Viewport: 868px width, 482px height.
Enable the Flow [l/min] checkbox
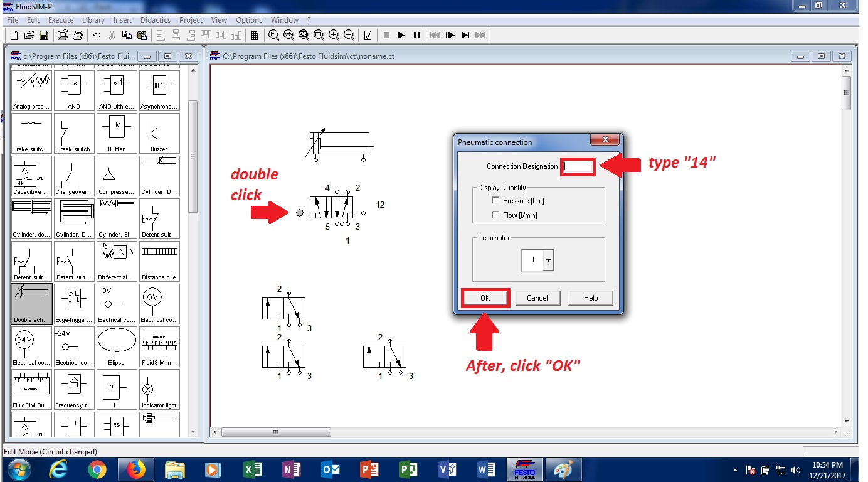coord(496,215)
